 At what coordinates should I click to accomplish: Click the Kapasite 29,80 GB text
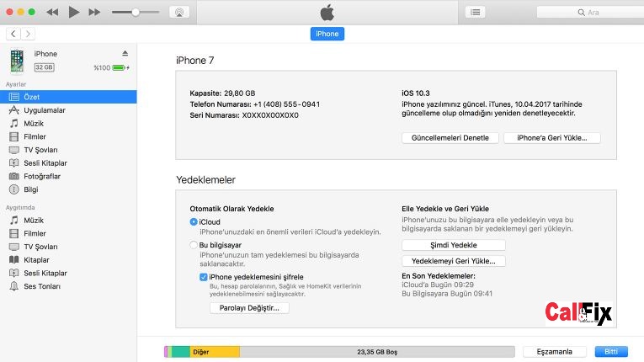(x=222, y=93)
